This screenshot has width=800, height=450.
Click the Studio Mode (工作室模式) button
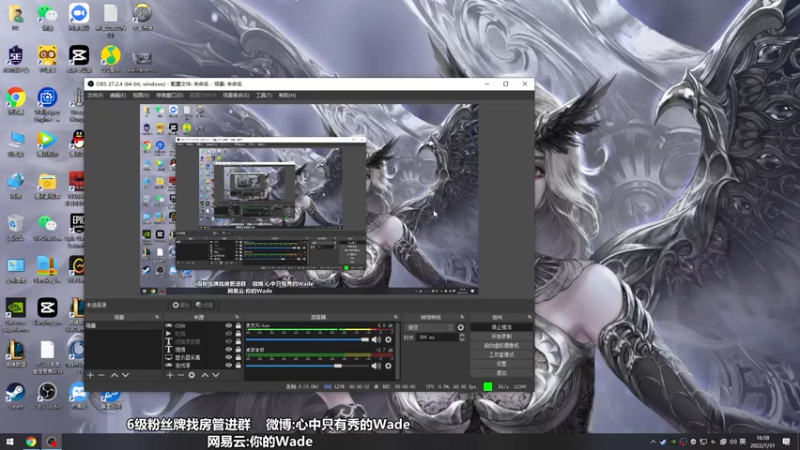pyautogui.click(x=501, y=355)
